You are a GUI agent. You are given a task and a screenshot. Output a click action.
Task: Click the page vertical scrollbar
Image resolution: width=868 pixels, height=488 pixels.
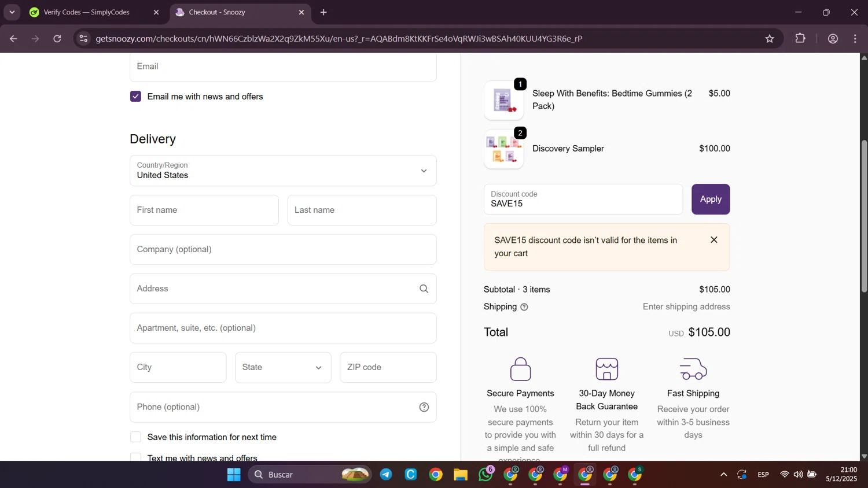(864, 216)
